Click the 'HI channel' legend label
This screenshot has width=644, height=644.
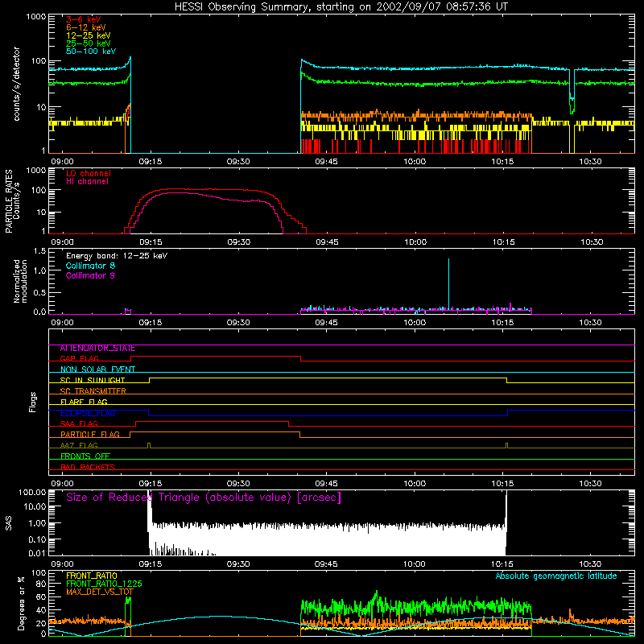pos(87,182)
